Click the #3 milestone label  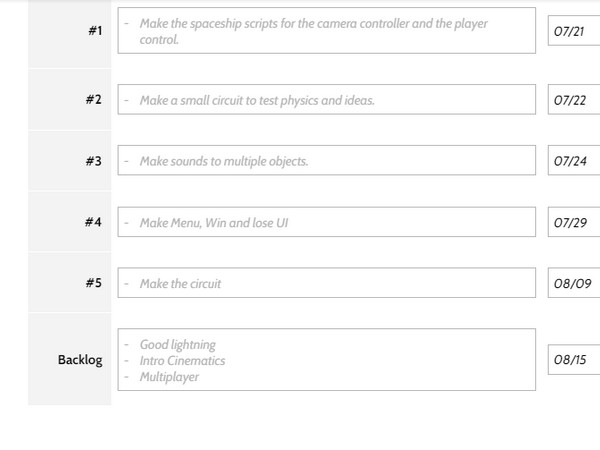pos(92,161)
